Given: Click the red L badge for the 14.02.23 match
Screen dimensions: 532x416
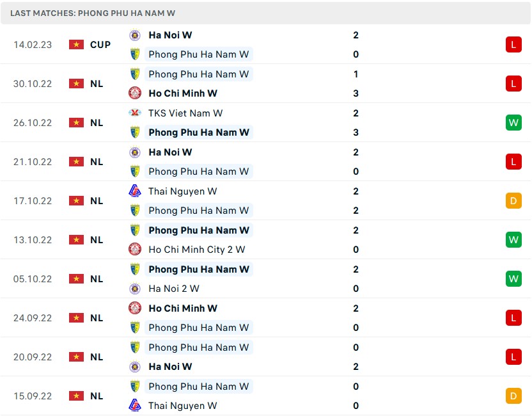Looking at the screenshot, I should (x=513, y=45).
